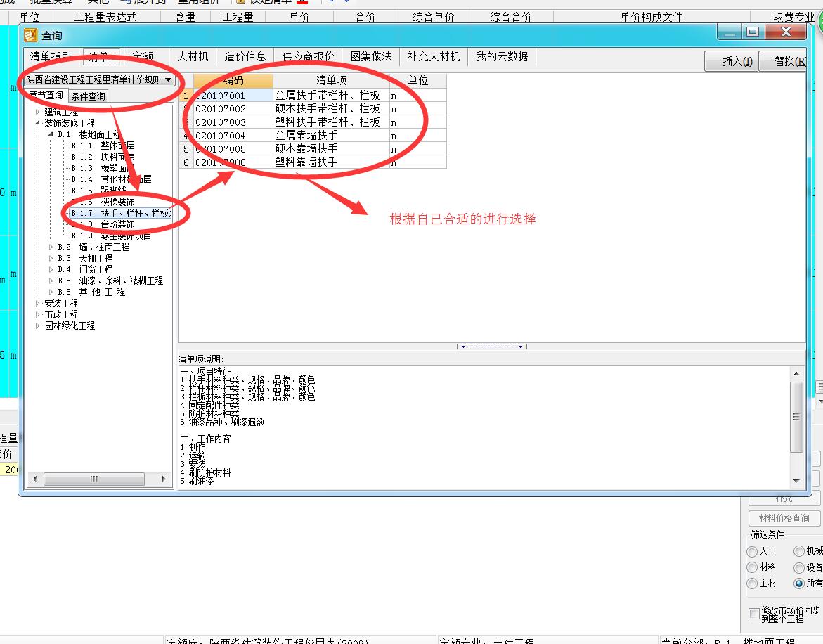
Task: Open the 清单指引 tab
Action: [51, 56]
